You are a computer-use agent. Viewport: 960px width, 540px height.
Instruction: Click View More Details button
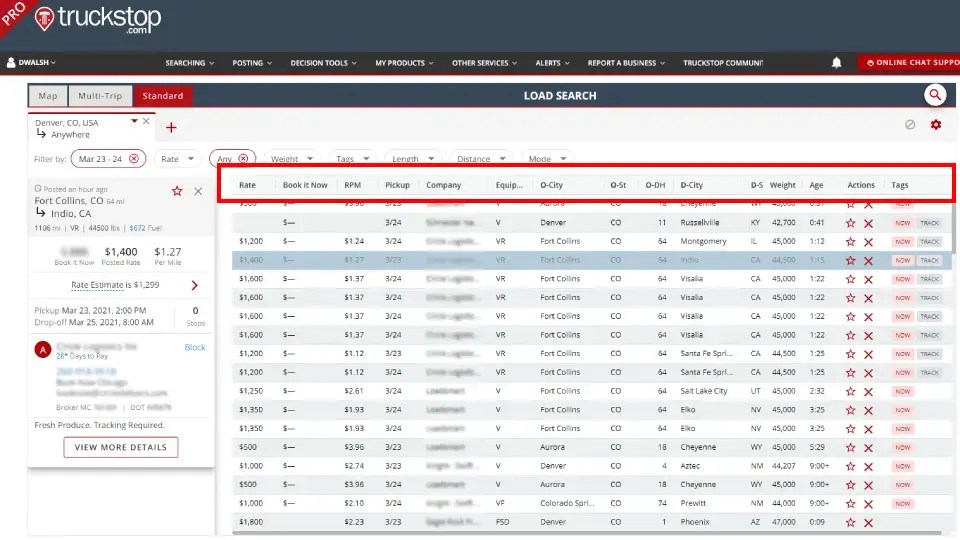(x=121, y=447)
